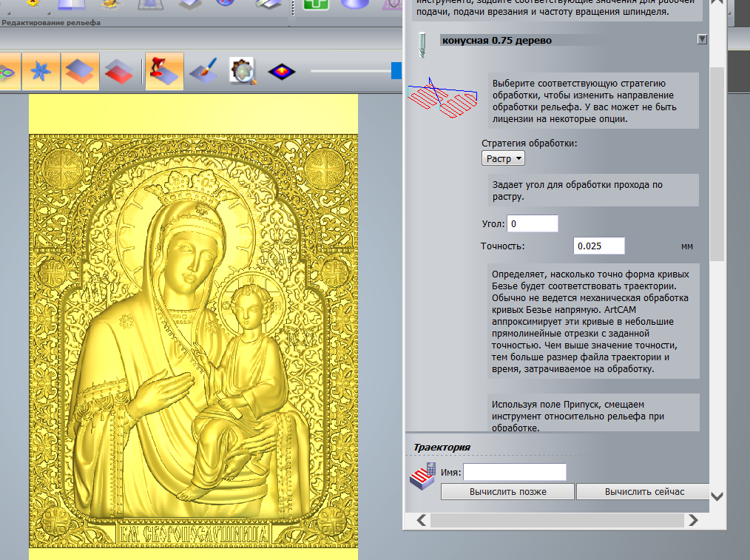
Task: Click the panel scroll-down arrow
Action: pos(717,496)
